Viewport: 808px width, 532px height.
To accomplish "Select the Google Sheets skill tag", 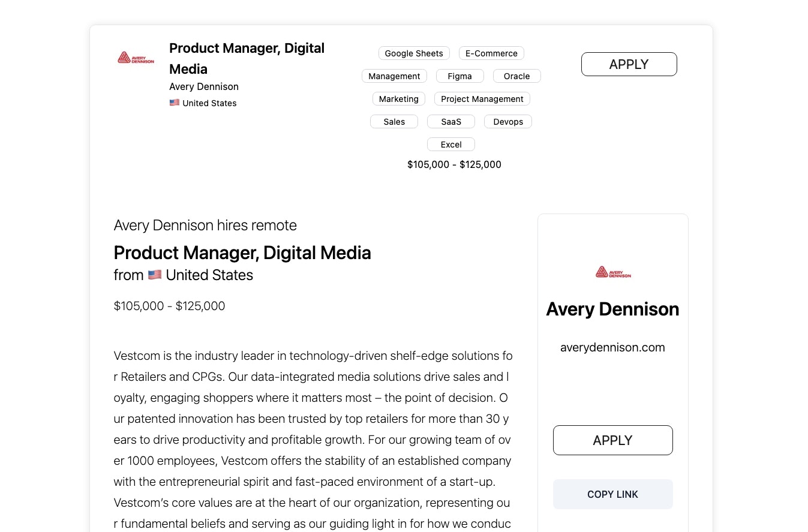I will point(414,53).
